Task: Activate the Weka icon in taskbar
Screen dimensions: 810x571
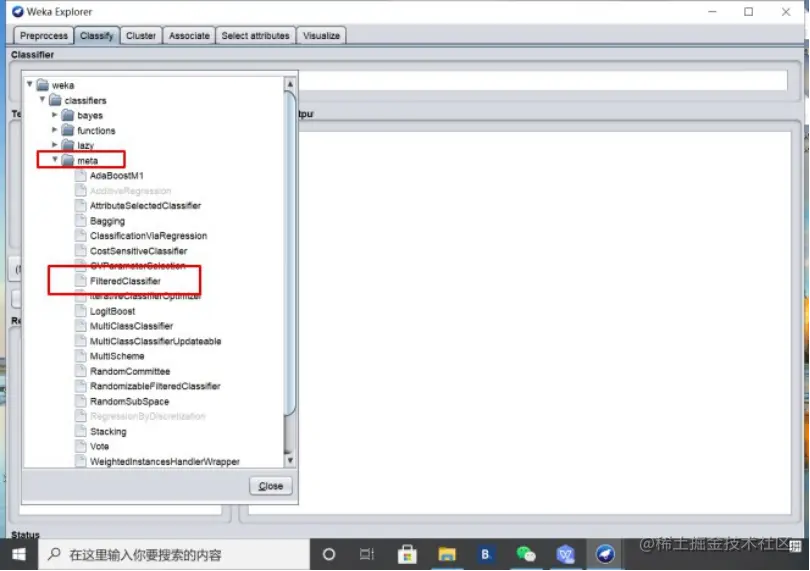Action: (605, 555)
